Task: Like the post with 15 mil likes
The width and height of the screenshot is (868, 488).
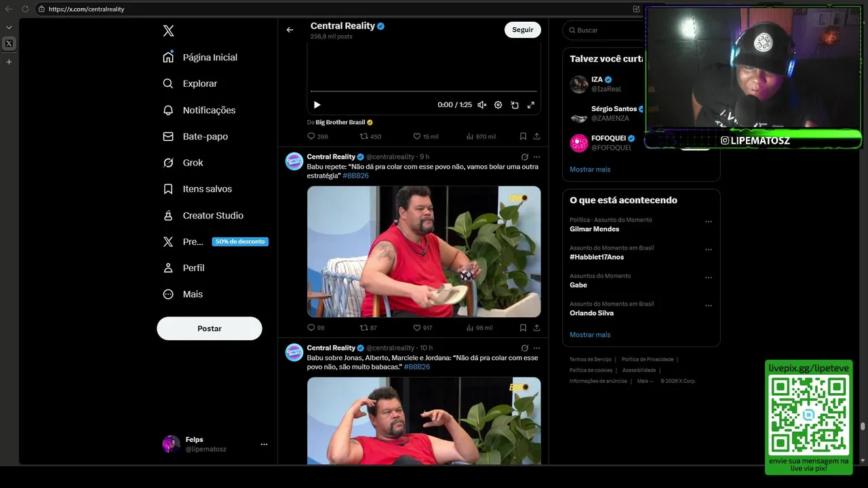Action: [426, 136]
